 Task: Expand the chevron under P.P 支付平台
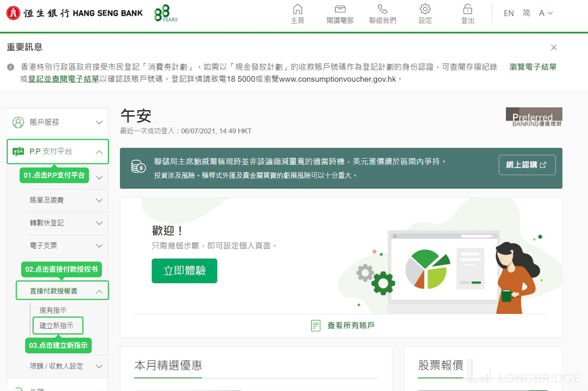coord(99,178)
